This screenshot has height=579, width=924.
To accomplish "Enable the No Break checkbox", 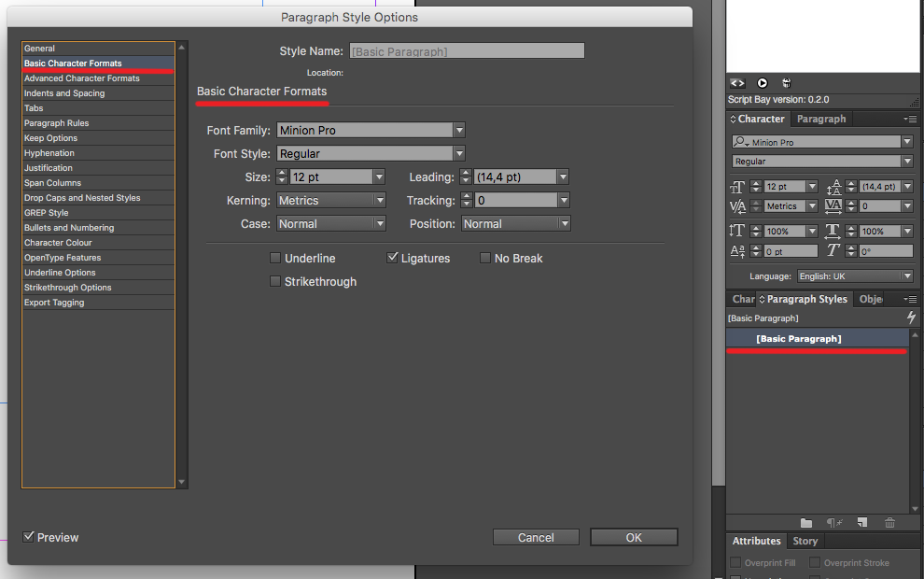I will coord(485,259).
